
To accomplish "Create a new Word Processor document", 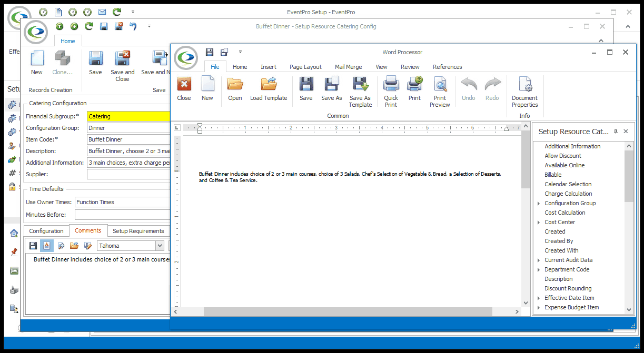I will (207, 89).
